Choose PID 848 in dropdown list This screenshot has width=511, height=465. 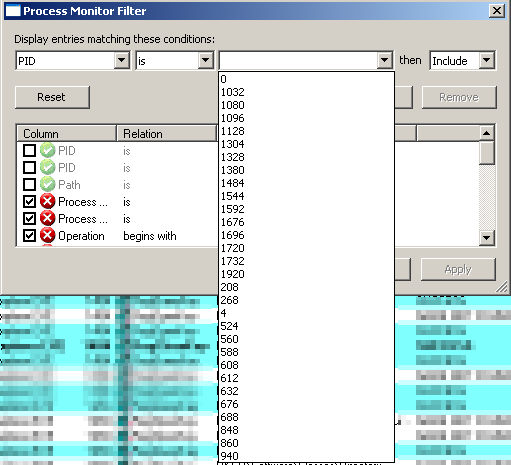coord(306,430)
